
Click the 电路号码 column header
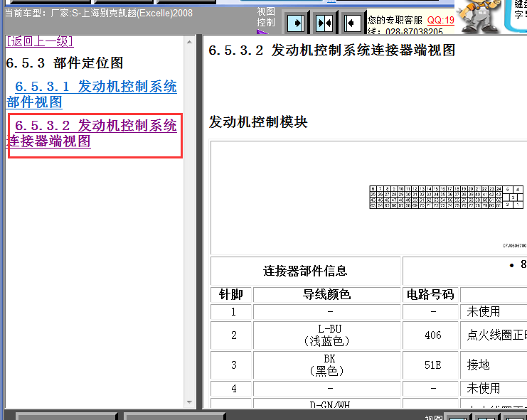(430, 294)
